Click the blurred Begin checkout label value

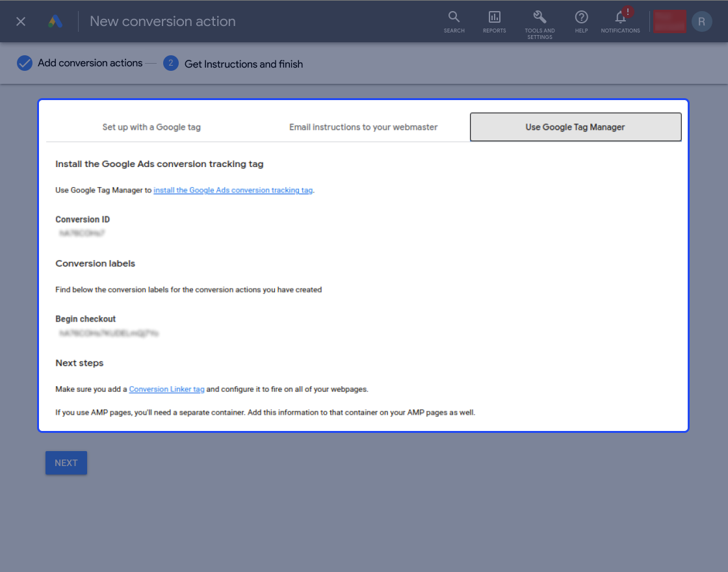(109, 333)
